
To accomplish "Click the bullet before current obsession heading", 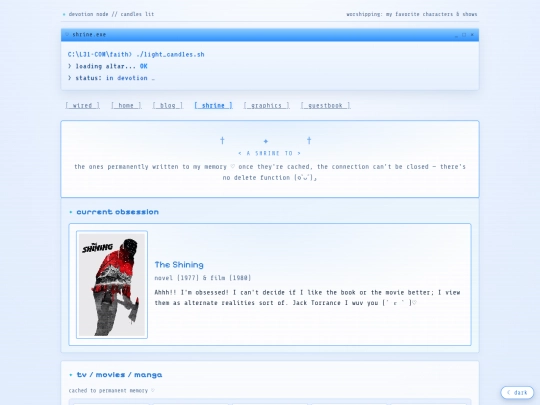I will click(x=71, y=212).
